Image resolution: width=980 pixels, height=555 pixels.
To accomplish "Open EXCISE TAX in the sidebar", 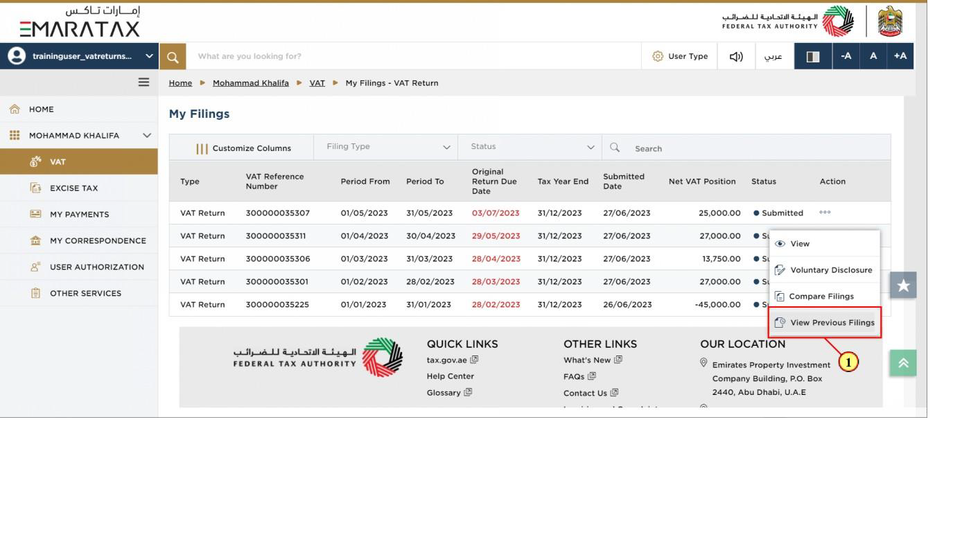I will [79, 188].
